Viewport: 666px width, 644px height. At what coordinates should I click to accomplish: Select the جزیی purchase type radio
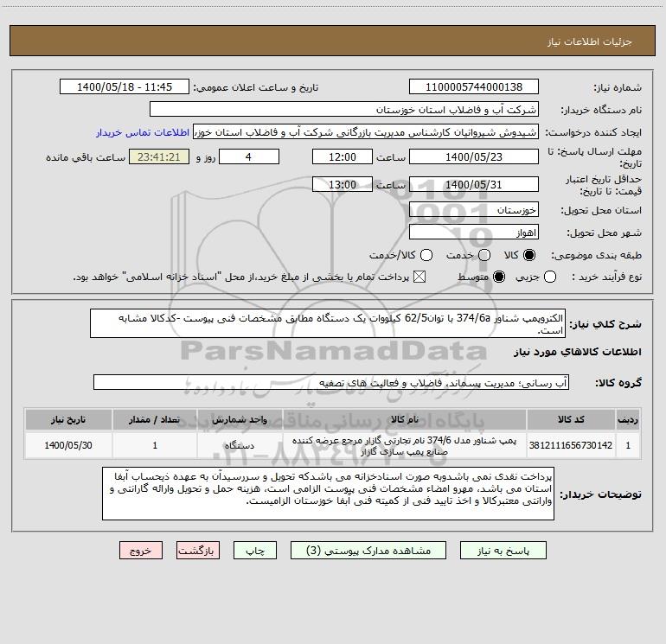pos(549,277)
